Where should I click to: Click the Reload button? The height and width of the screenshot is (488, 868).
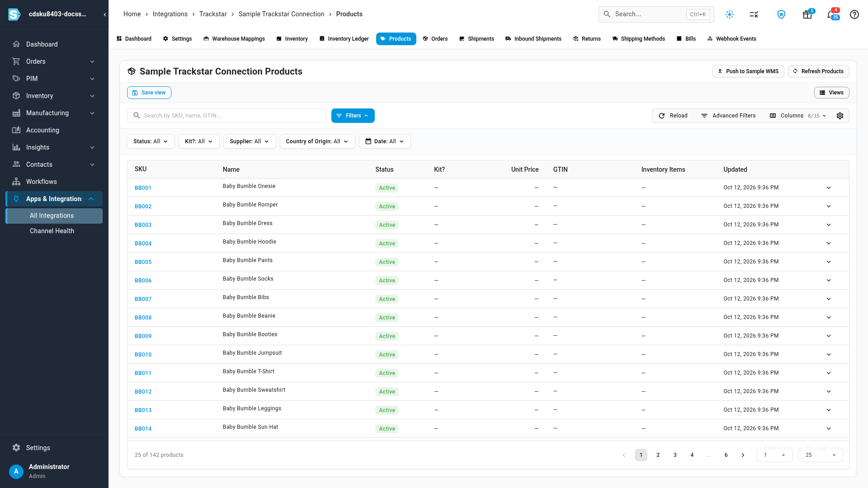[673, 116]
